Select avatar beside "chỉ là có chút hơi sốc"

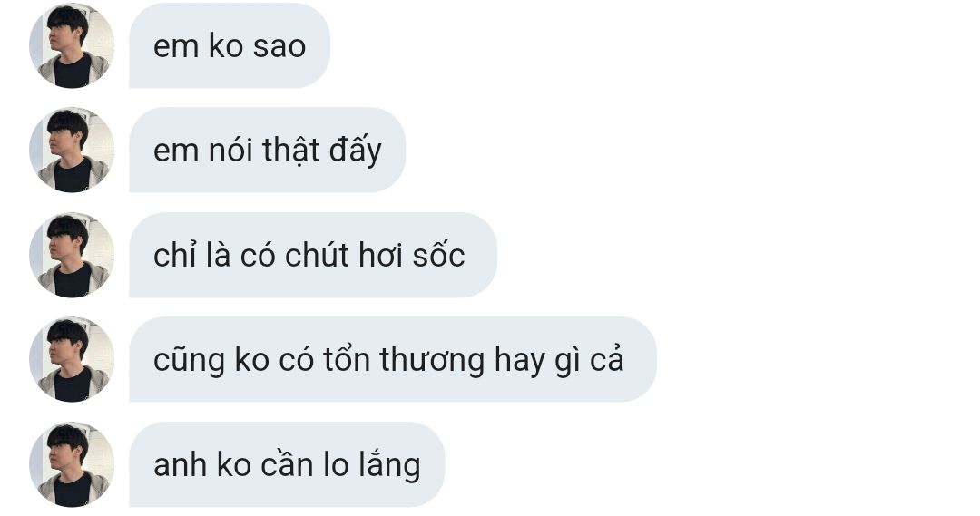click(72, 255)
